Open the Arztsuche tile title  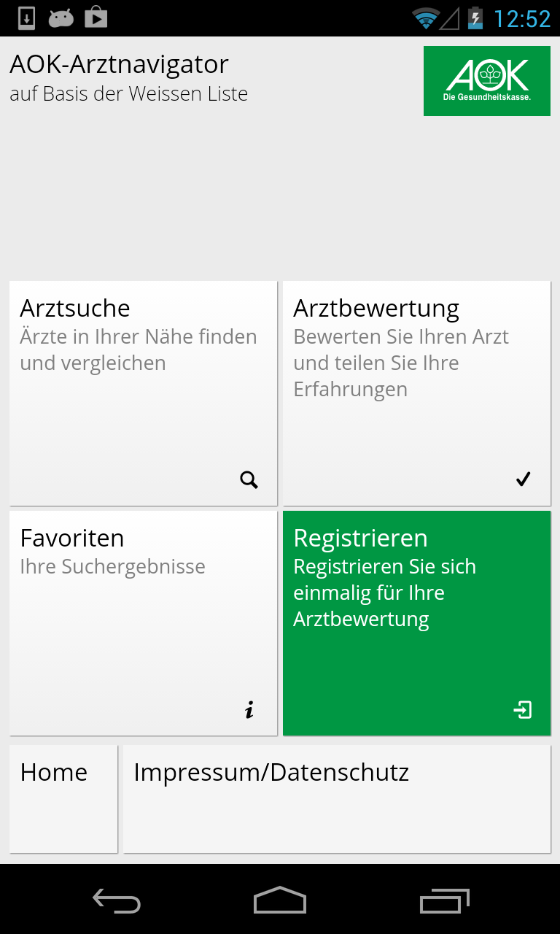[75, 309]
